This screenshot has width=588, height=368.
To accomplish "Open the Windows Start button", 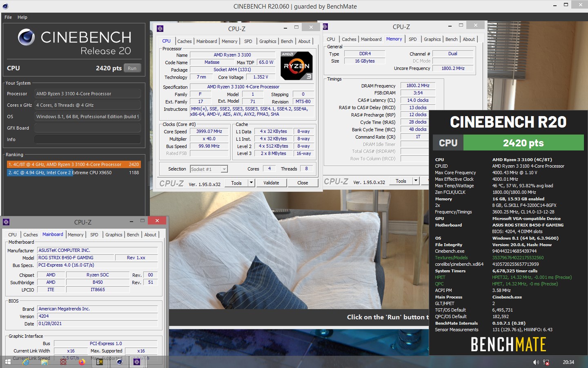I will [x=8, y=362].
